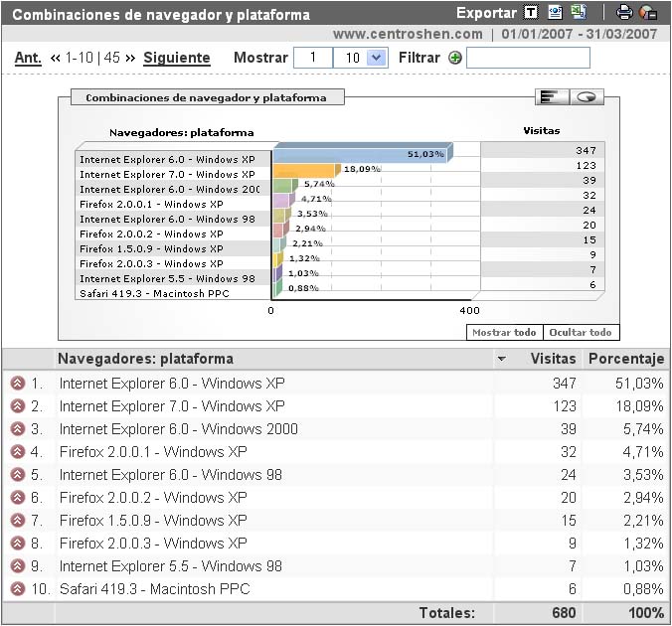Switch chart to horizontal bar view

tap(549, 96)
